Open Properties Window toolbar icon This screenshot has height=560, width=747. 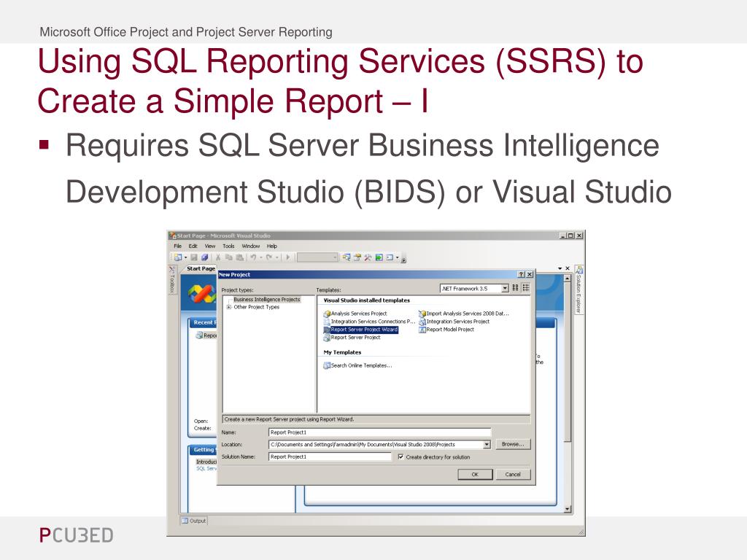coord(357,257)
